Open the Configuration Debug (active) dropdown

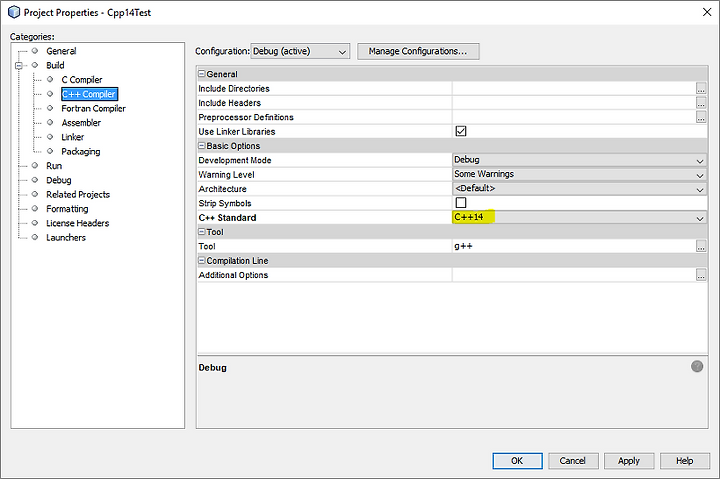pyautogui.click(x=300, y=51)
